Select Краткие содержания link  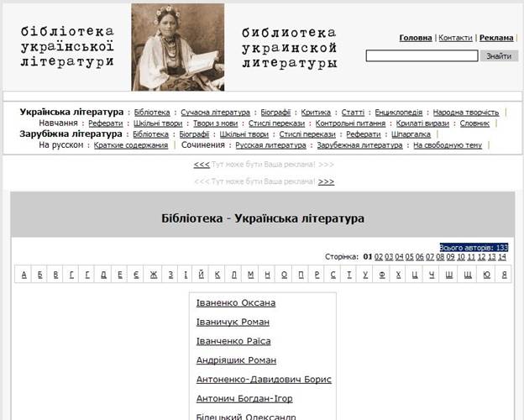click(130, 144)
